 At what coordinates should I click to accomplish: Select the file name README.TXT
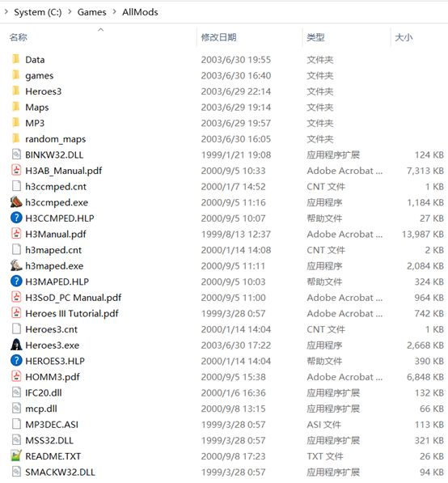coord(53,456)
